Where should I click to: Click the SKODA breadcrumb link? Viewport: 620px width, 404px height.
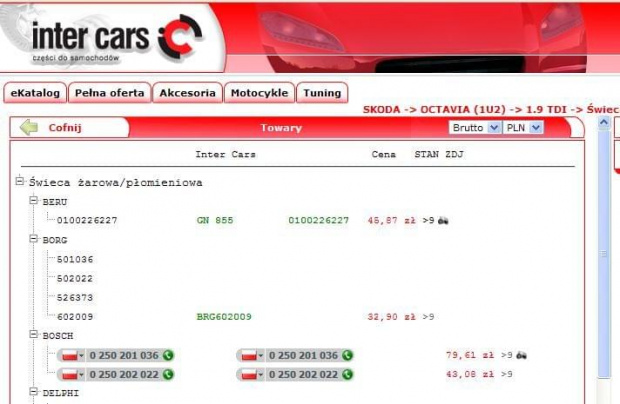click(x=381, y=109)
